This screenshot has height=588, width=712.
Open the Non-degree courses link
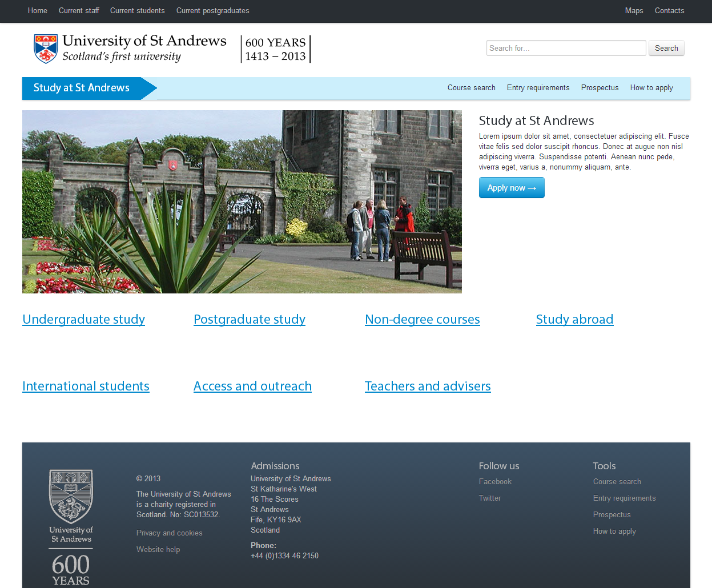click(x=423, y=319)
